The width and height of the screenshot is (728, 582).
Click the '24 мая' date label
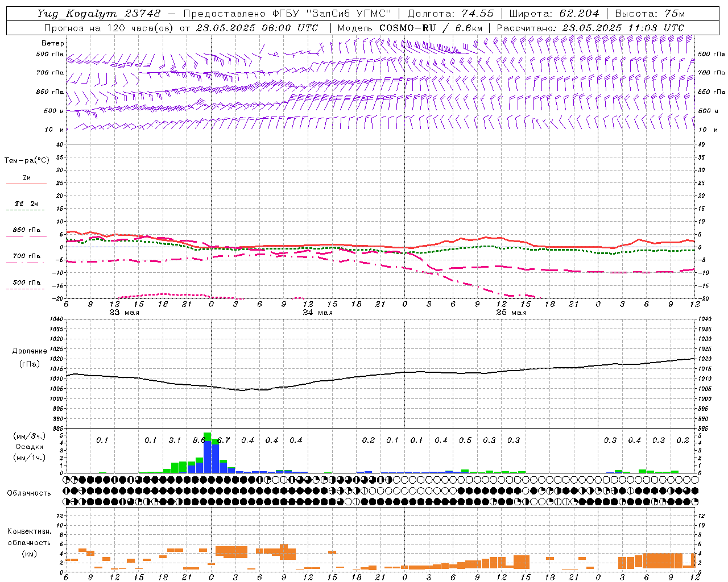317,313
